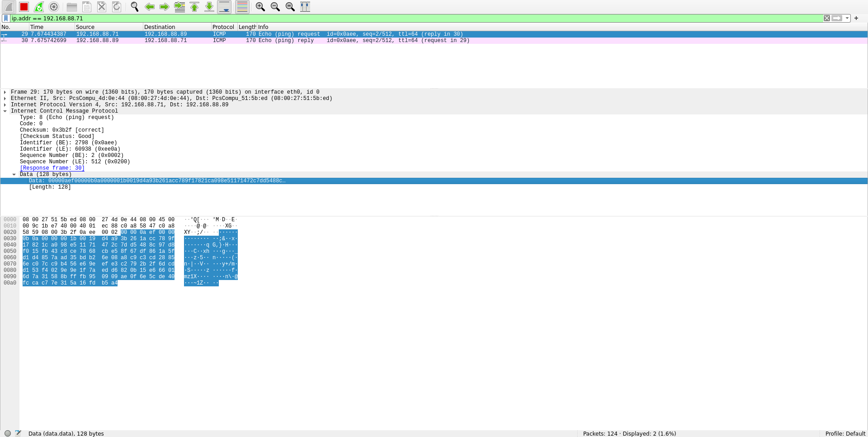Viewport: 868px width, 437px height.
Task: Zoom out on packet text
Action: pos(275,7)
